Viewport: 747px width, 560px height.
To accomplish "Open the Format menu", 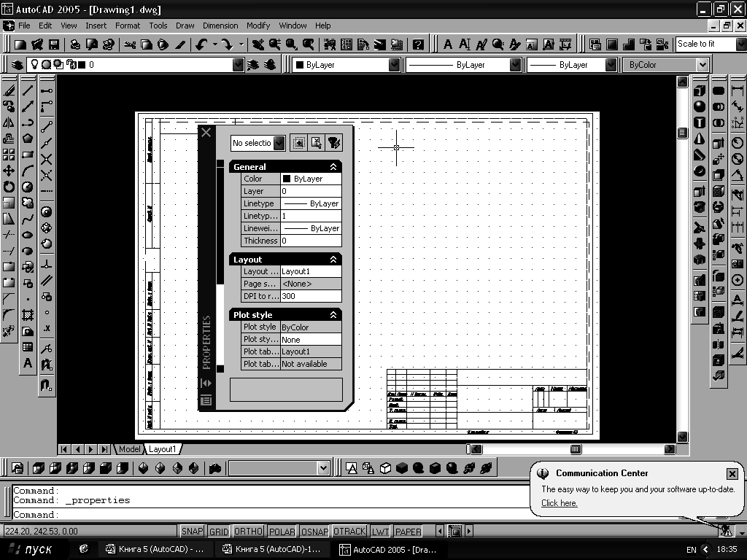I will 128,26.
